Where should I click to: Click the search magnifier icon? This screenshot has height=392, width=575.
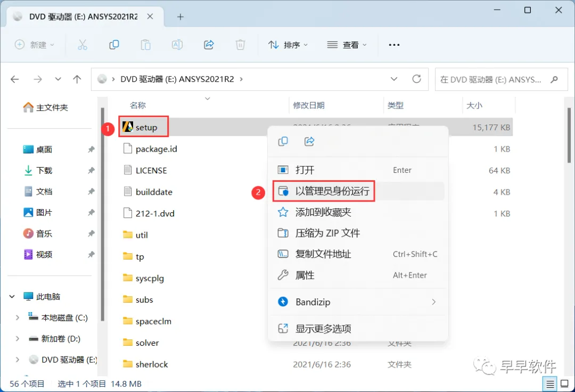[x=554, y=79]
